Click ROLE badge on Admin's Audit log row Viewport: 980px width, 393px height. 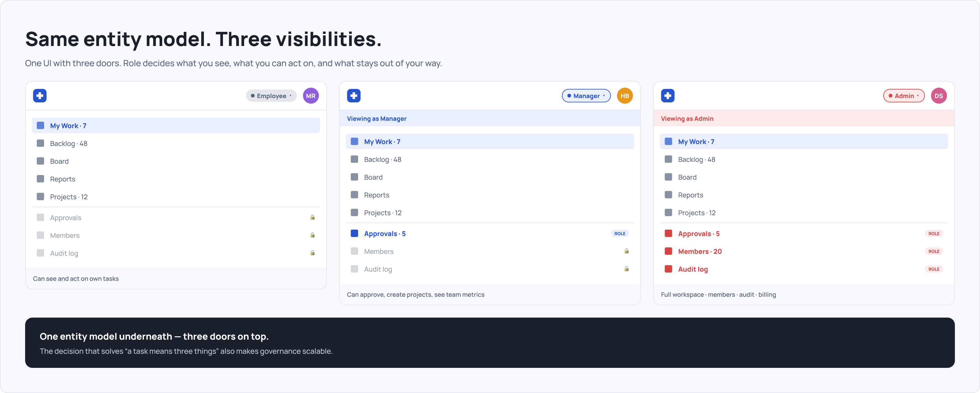[x=933, y=269]
